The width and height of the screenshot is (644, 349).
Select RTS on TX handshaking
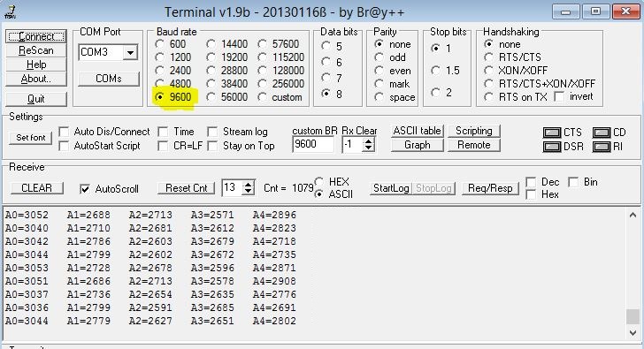pyautogui.click(x=488, y=97)
